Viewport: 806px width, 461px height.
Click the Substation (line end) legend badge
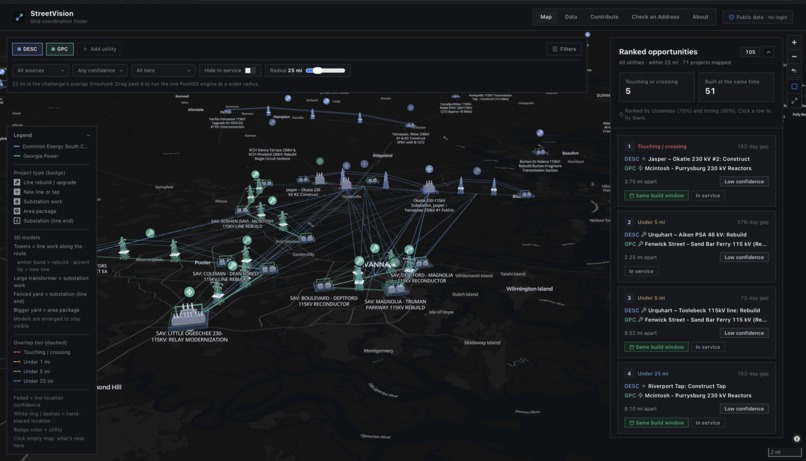[17, 221]
